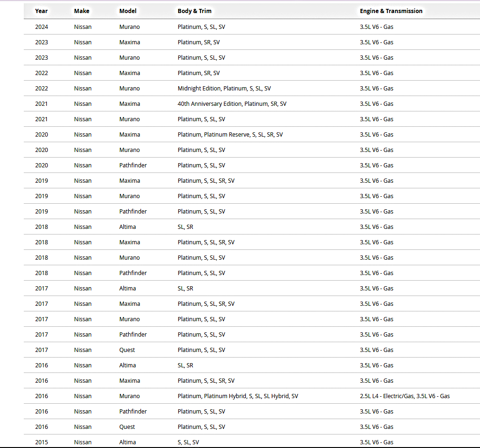This screenshot has height=448, width=480.
Task: Click the Engine & Transmission column header
Action: [391, 11]
